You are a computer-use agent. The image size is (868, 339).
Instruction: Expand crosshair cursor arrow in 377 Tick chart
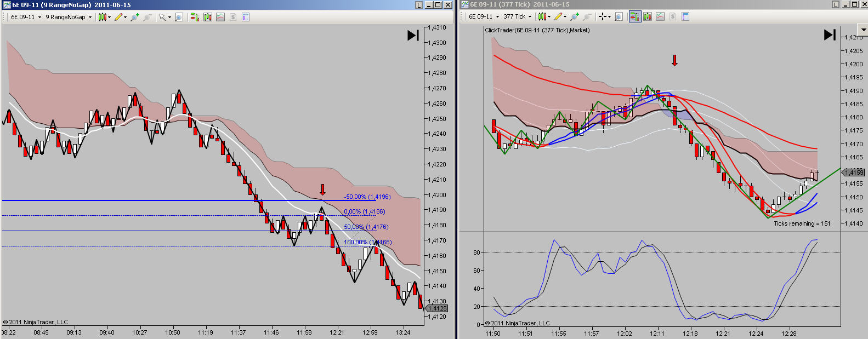click(x=609, y=16)
